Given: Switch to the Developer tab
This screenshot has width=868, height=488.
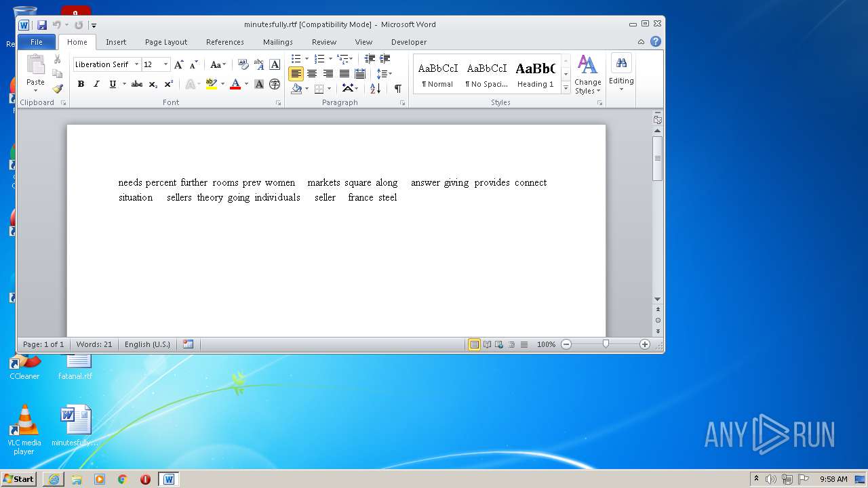Looking at the screenshot, I should [x=409, y=42].
